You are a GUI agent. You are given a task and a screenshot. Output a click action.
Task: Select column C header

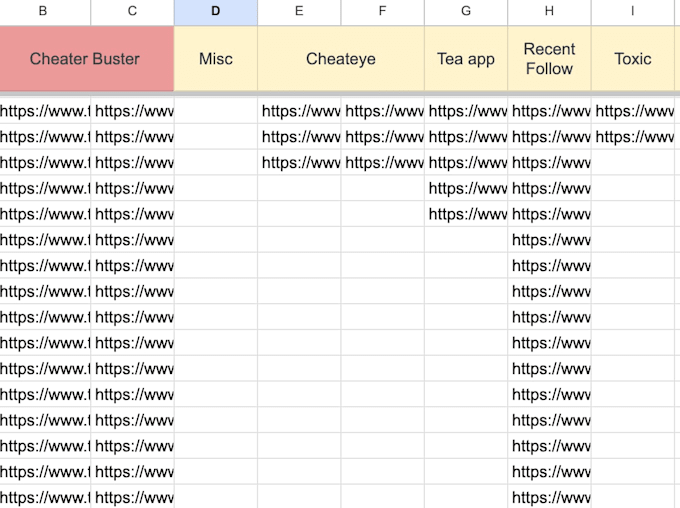click(132, 12)
